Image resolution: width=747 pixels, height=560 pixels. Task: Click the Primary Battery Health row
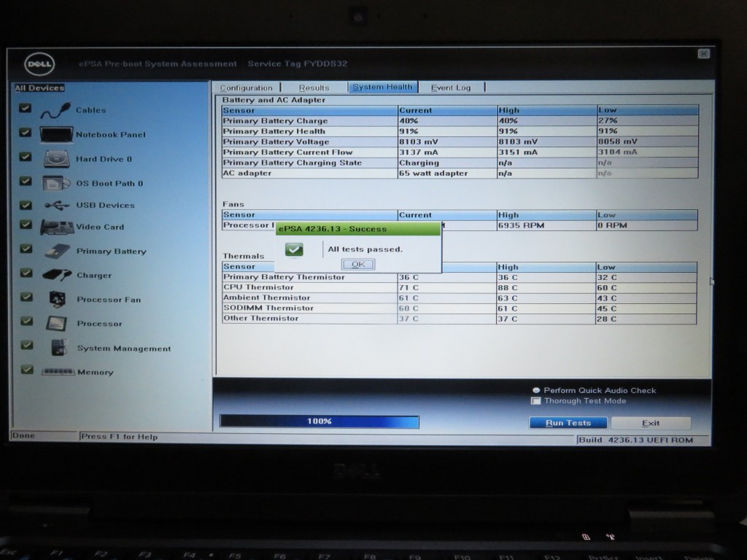tap(460, 131)
